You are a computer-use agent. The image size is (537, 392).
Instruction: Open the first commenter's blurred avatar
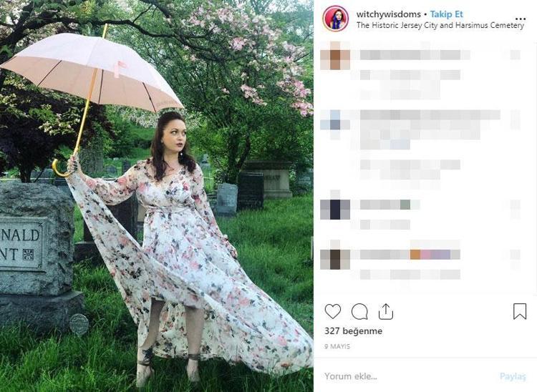(335, 55)
